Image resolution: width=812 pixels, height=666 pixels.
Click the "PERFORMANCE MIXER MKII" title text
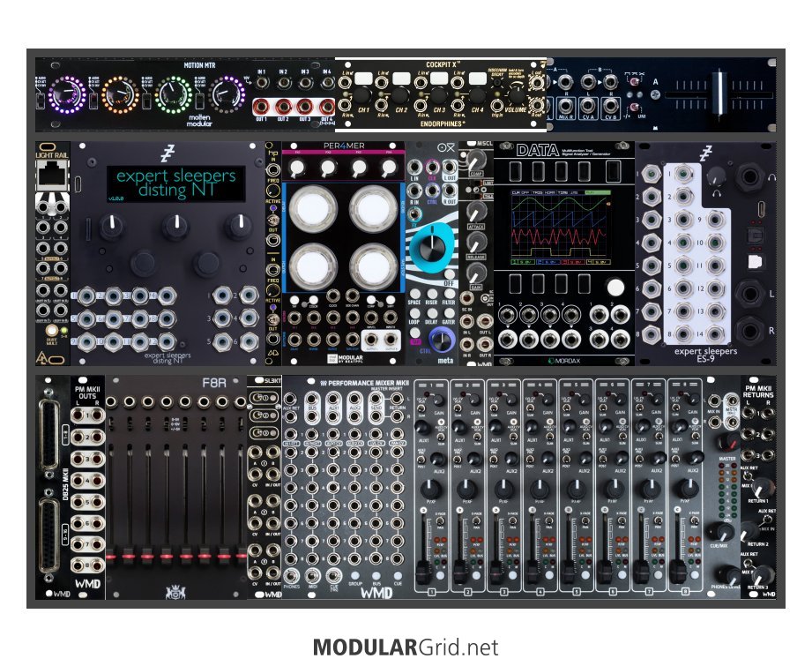tap(369, 383)
